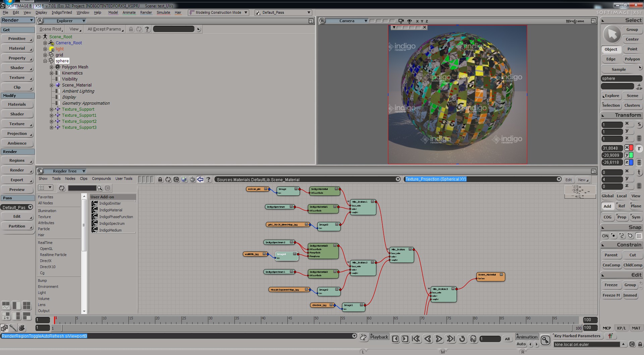Click the refresh icon in Render Tree toolbar

[x=168, y=180]
